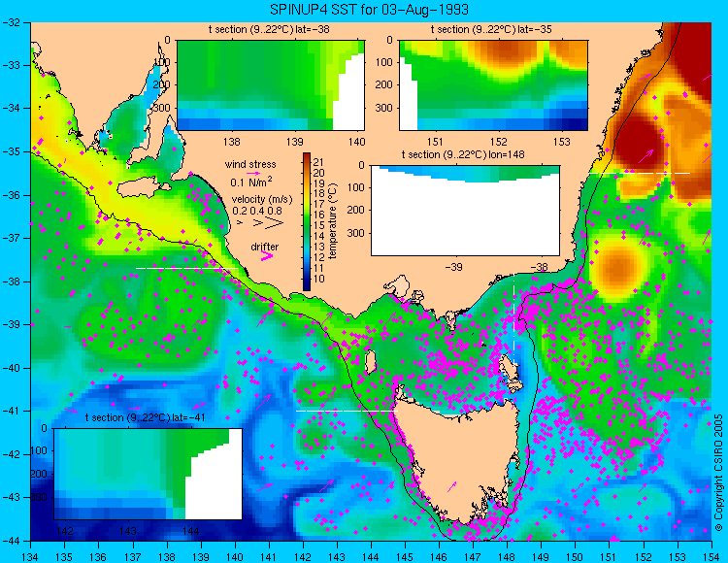The height and width of the screenshot is (563, 728).
Task: Click the "21" label on the colorbar
Action: 318,162
